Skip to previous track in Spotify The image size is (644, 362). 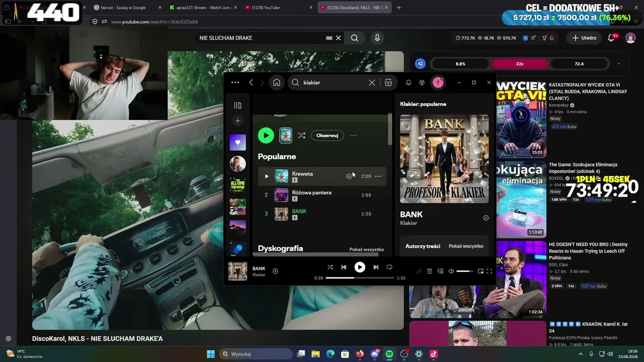tap(344, 267)
